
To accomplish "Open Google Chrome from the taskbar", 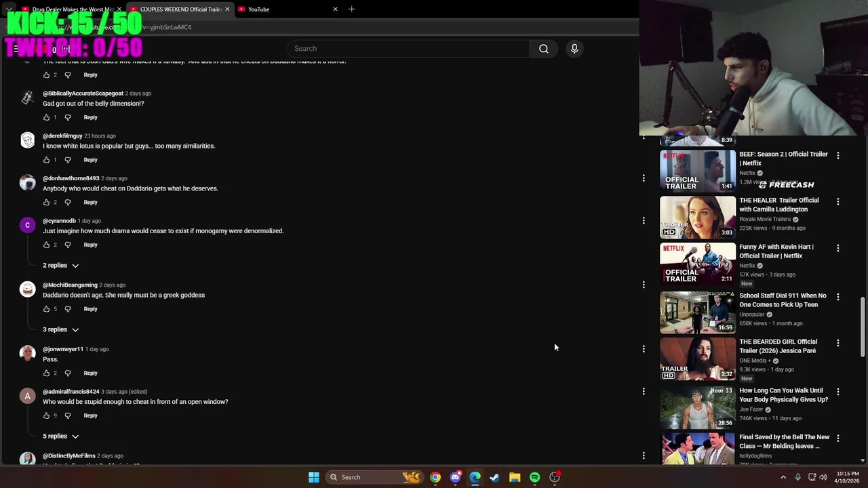I will pyautogui.click(x=435, y=477).
